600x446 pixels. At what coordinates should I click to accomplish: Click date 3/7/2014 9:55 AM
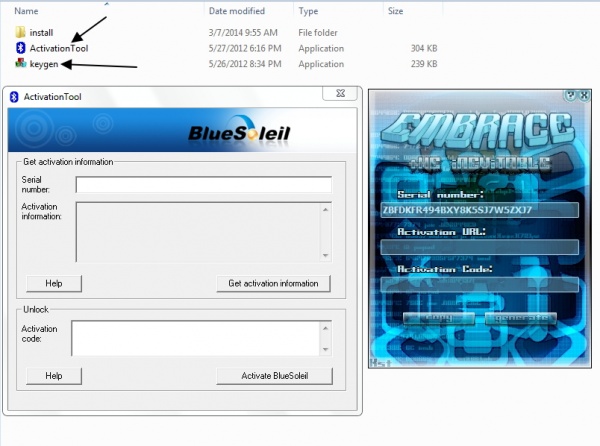tap(243, 33)
